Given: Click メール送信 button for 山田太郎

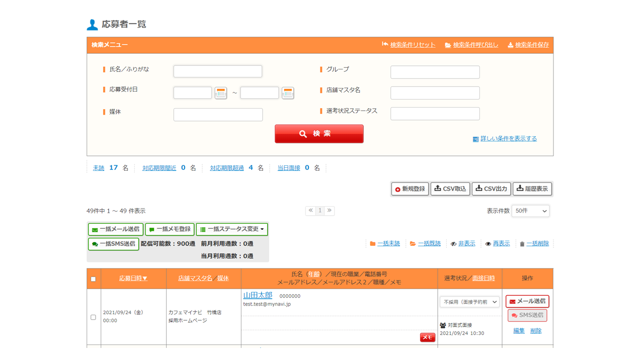Looking at the screenshot, I should click(x=527, y=301).
